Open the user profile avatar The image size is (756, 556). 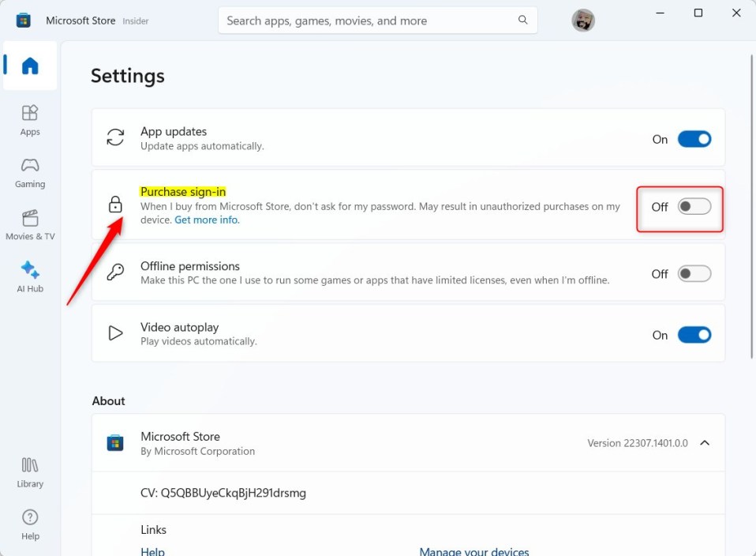pos(583,21)
